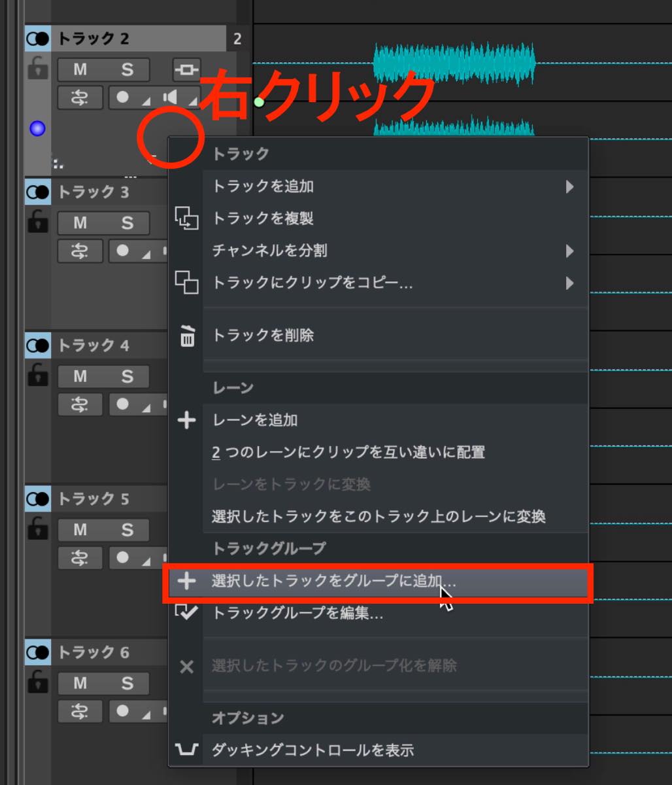The image size is (672, 785).
Task: Click the トラック 5 name label
Action: (93, 499)
